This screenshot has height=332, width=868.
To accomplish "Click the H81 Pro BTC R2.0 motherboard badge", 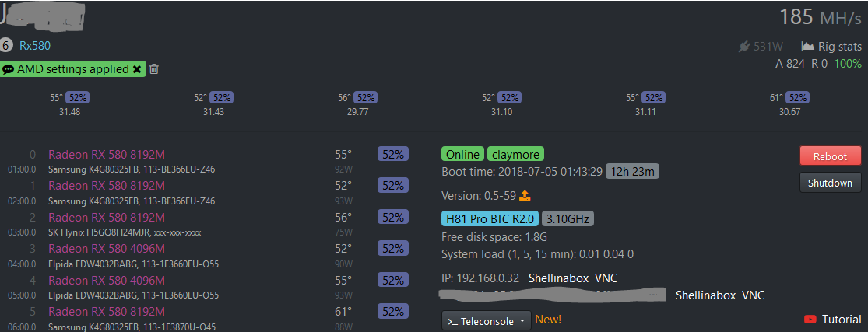I will 489,218.
